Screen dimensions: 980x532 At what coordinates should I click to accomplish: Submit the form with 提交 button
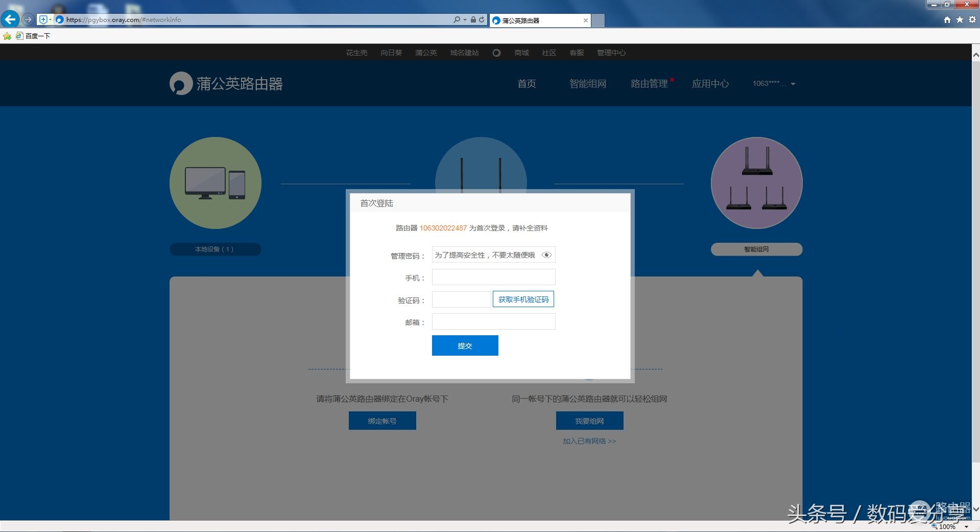465,345
